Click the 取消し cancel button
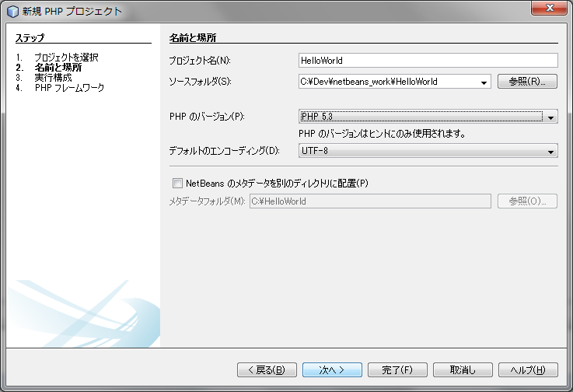The height and width of the screenshot is (392, 573). [463, 369]
